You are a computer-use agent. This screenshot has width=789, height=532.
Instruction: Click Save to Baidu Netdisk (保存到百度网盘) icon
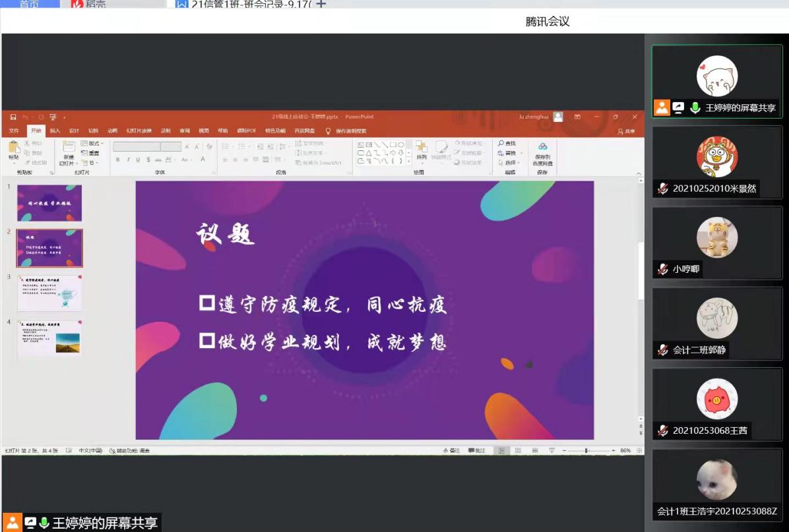[542, 147]
